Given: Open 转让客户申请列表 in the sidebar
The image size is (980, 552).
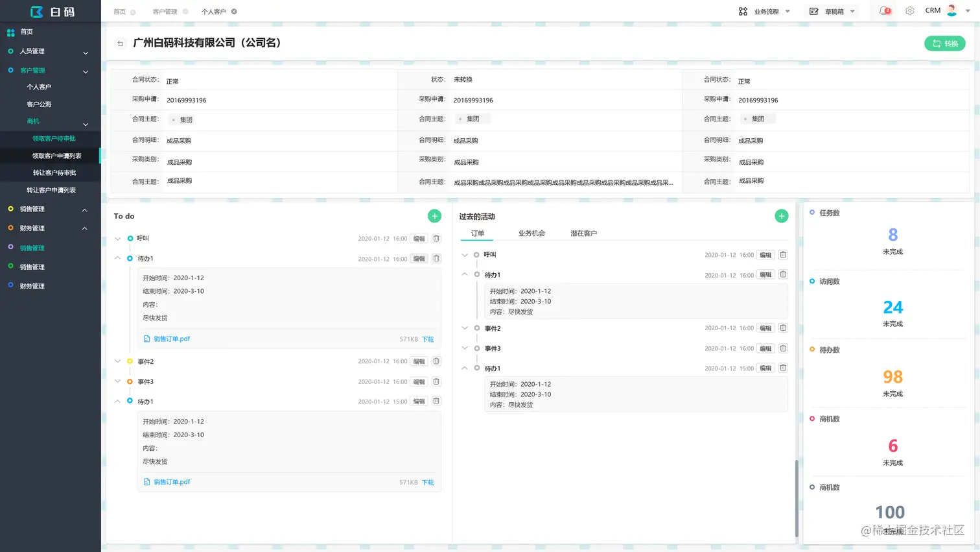Looking at the screenshot, I should tap(51, 190).
